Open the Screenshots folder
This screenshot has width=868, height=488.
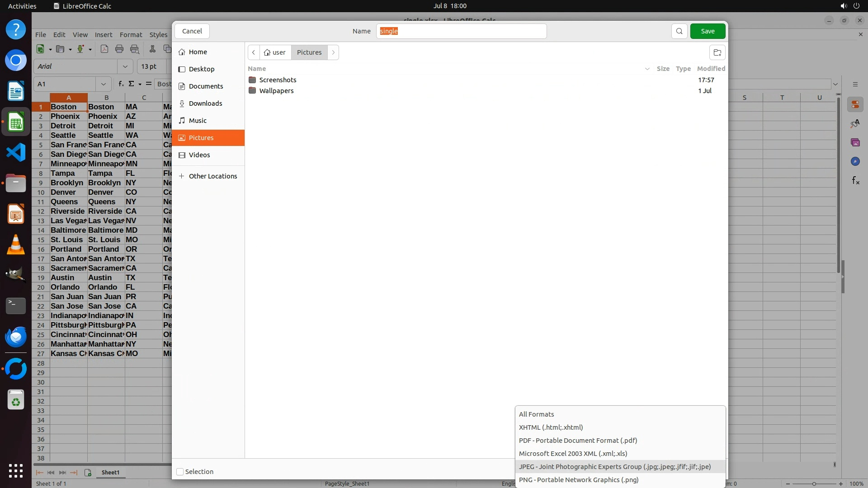[x=278, y=80]
